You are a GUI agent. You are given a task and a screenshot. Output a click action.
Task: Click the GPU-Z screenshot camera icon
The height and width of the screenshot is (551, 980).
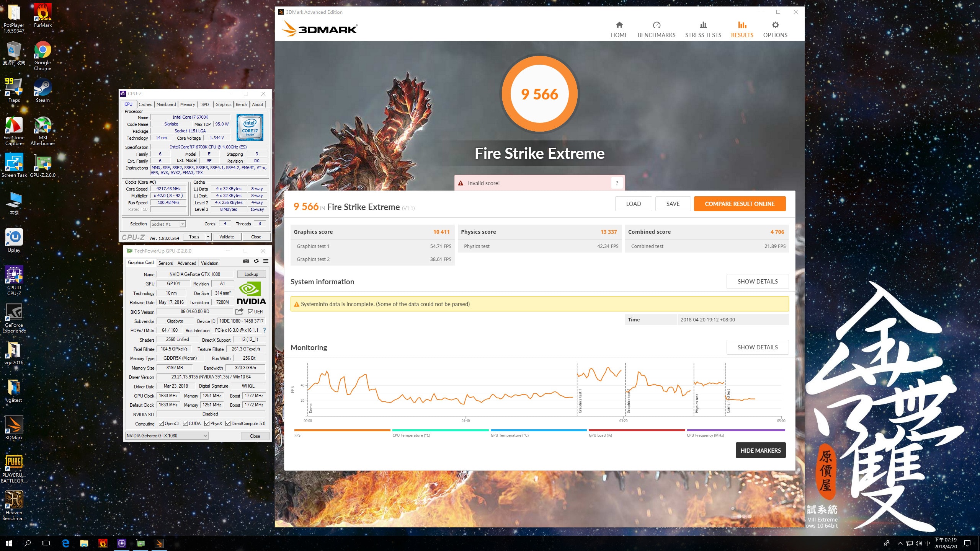246,261
